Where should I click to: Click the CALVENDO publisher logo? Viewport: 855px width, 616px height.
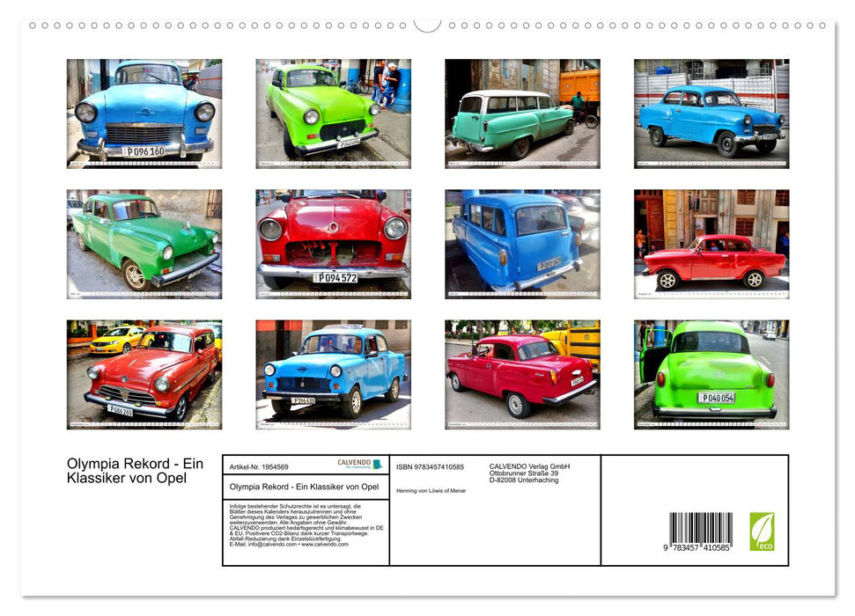click(358, 465)
